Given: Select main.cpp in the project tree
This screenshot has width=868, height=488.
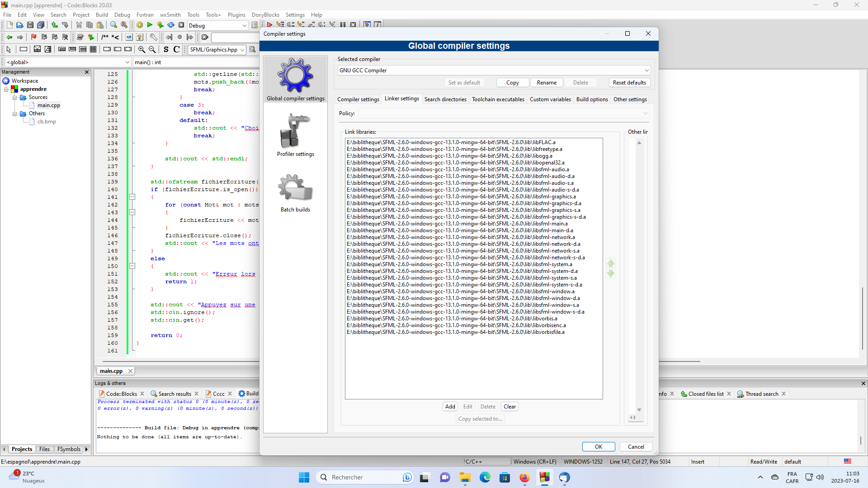Looking at the screenshot, I should point(48,105).
